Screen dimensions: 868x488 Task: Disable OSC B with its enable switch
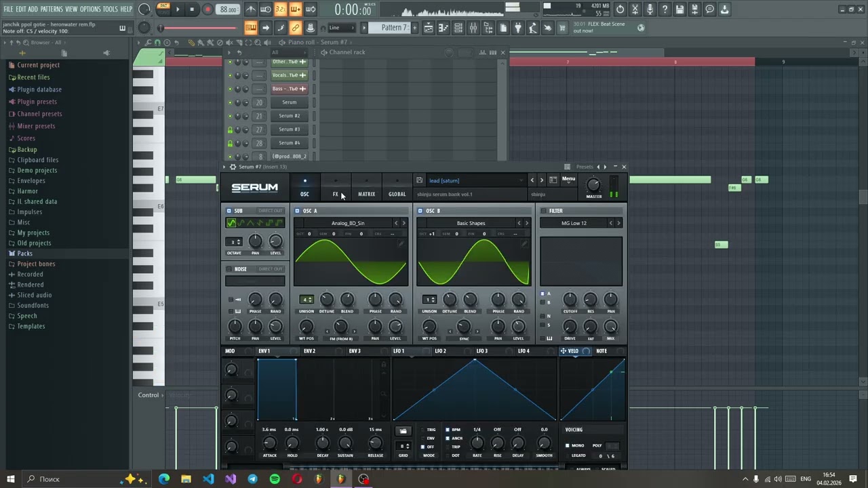[420, 211]
